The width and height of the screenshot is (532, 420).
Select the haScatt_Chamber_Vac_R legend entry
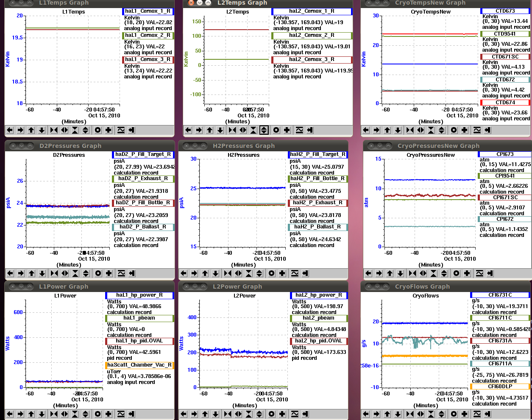point(139,365)
